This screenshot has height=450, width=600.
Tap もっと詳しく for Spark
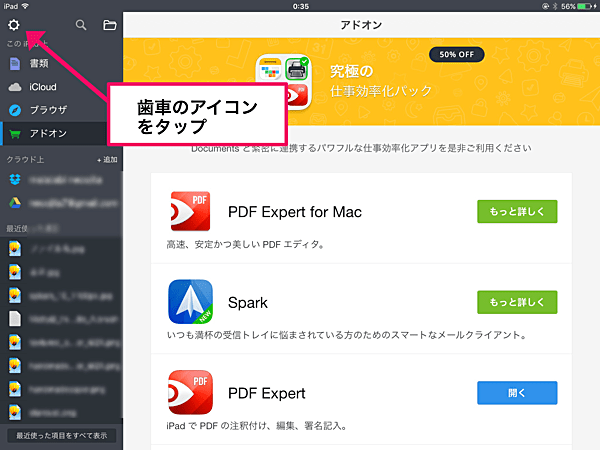[517, 302]
